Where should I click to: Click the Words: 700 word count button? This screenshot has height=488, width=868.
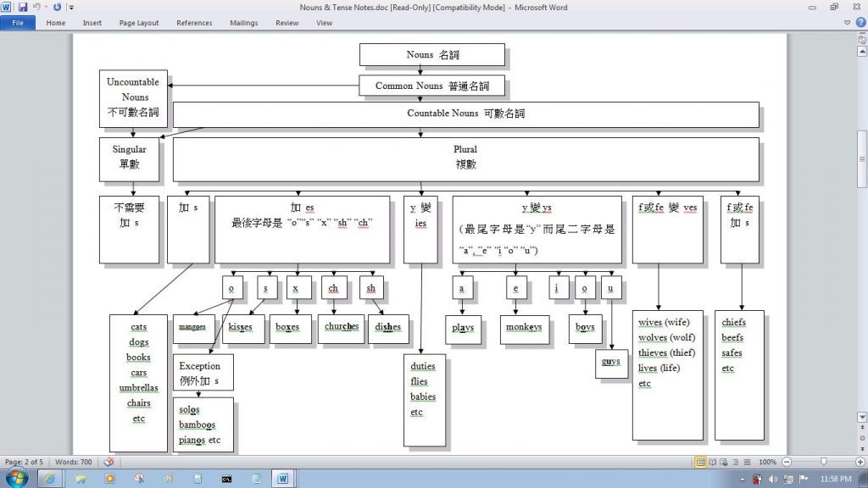[x=74, y=462]
